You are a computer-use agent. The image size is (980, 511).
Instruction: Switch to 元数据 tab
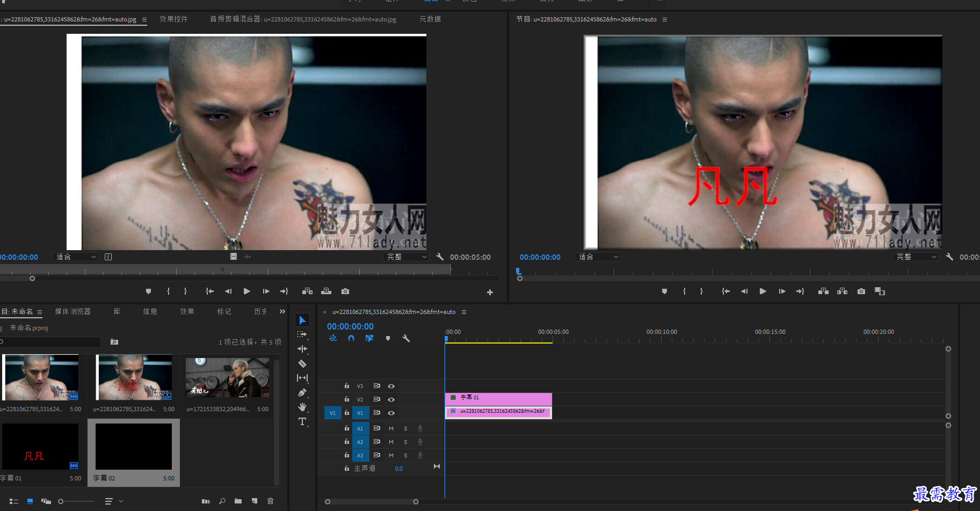[x=430, y=19]
